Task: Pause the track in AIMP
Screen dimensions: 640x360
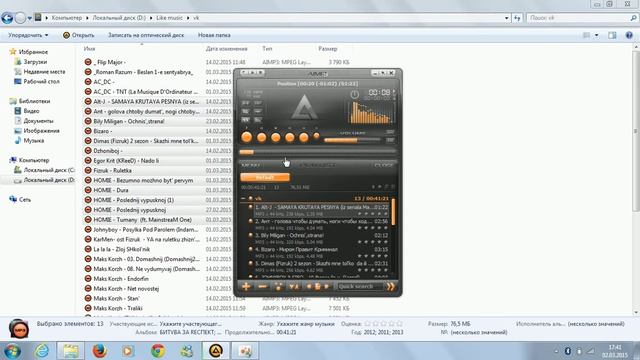Action: 262,137
